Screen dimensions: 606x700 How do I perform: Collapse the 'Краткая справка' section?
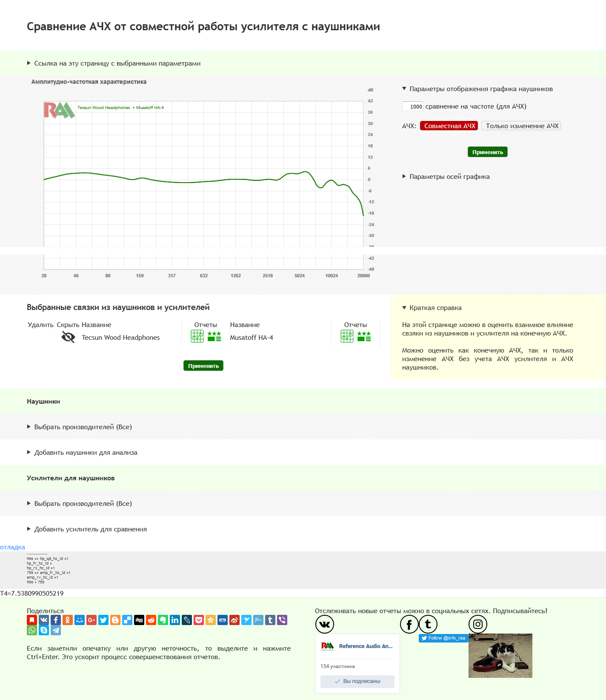[435, 308]
